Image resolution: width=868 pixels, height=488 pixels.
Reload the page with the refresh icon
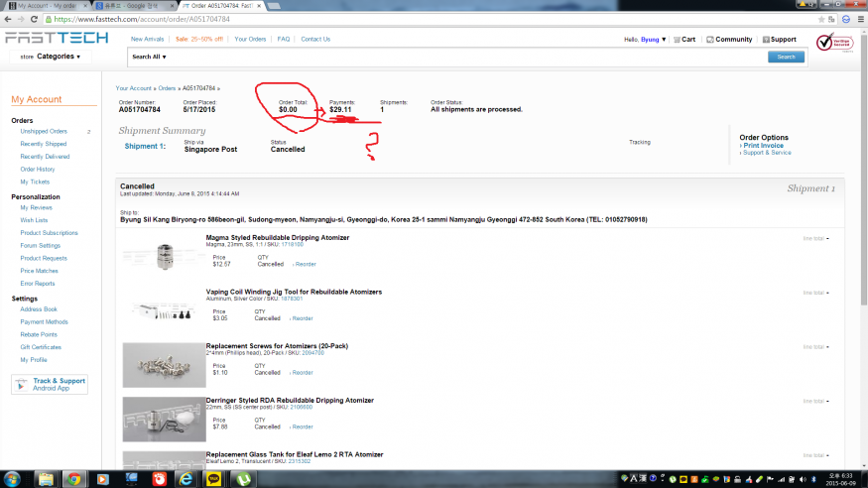[34, 19]
